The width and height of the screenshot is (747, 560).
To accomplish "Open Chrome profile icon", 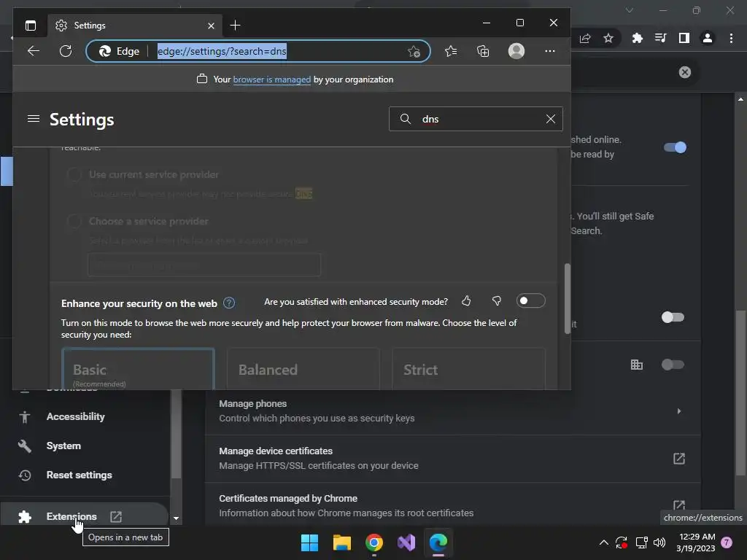I will click(x=708, y=38).
